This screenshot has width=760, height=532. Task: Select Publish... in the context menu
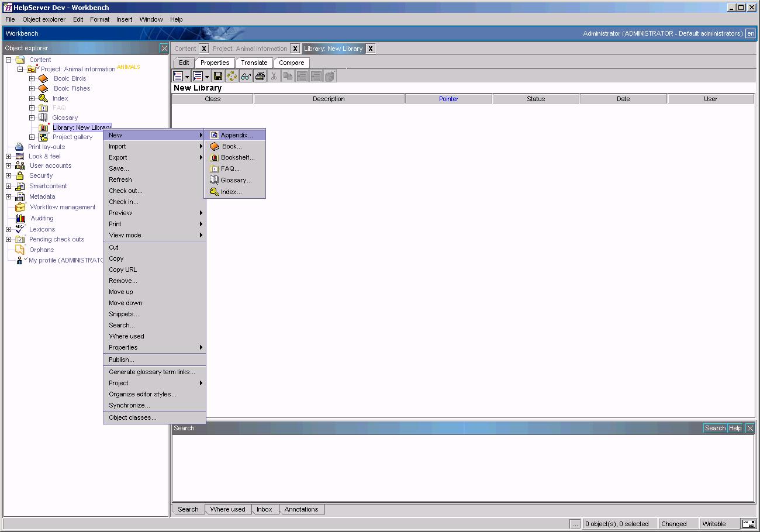pos(154,360)
